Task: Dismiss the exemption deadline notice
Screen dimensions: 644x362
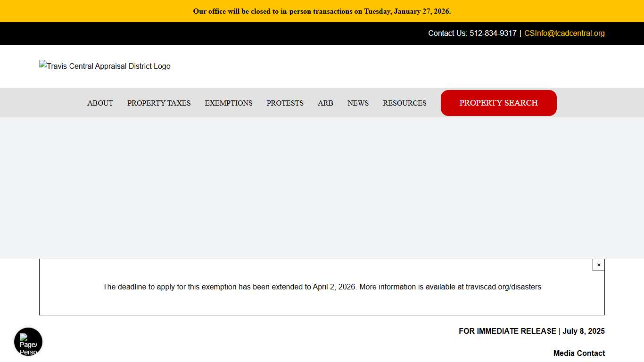Action: (599, 265)
